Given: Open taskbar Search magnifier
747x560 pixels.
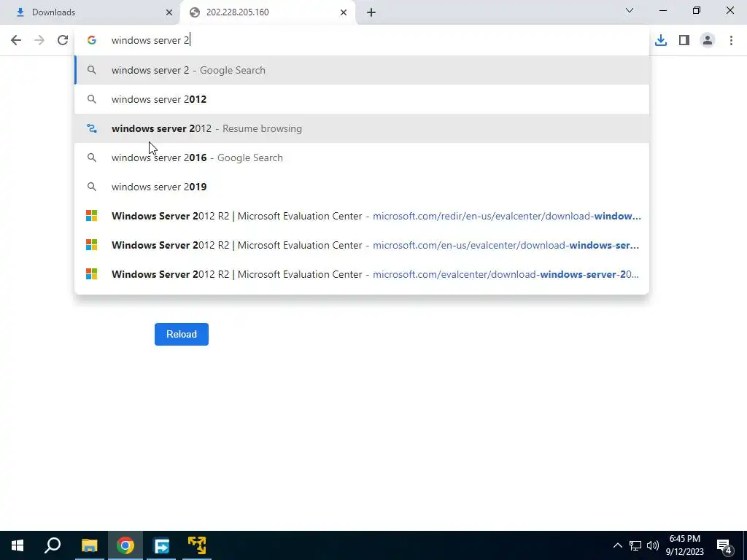Looking at the screenshot, I should pos(53,545).
